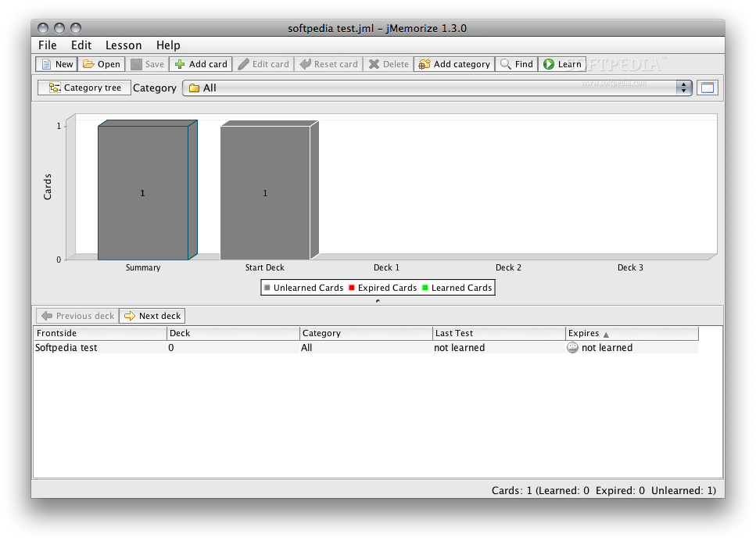
Task: Click the Category combo box stepper arrows
Action: [683, 88]
